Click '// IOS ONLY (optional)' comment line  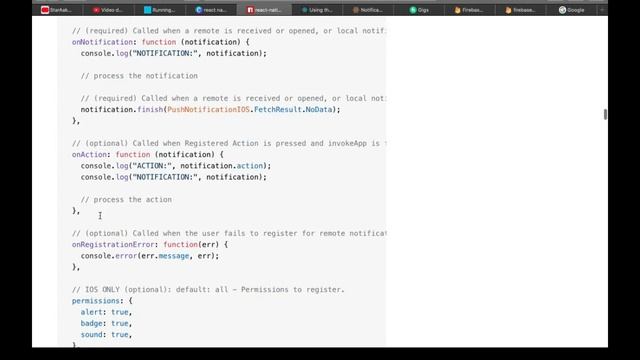pos(208,290)
